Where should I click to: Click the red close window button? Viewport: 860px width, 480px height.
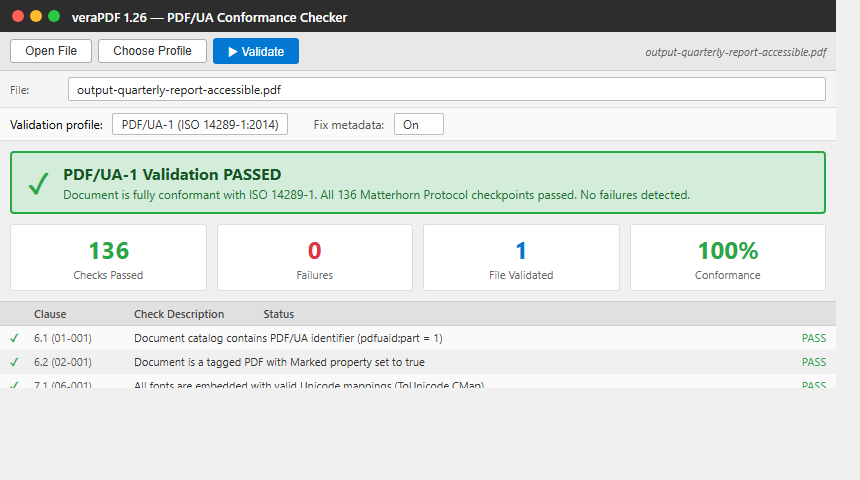click(x=18, y=16)
